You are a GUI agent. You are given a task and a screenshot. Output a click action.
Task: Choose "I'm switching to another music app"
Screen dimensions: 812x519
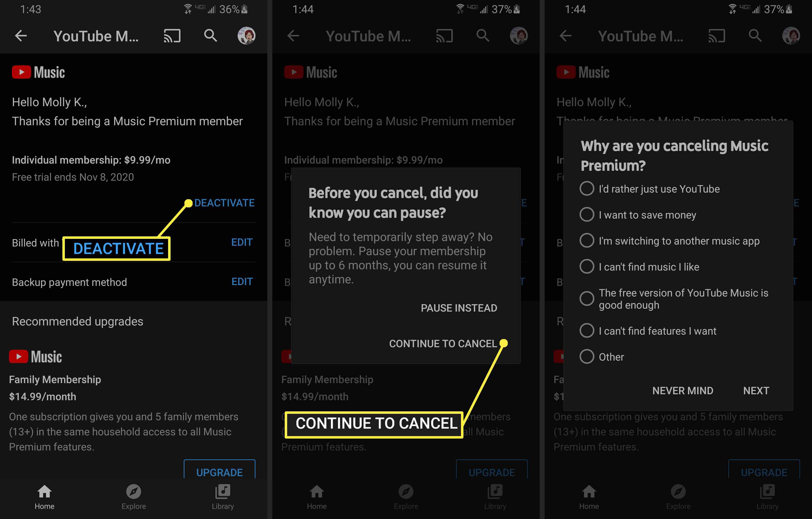click(669, 241)
